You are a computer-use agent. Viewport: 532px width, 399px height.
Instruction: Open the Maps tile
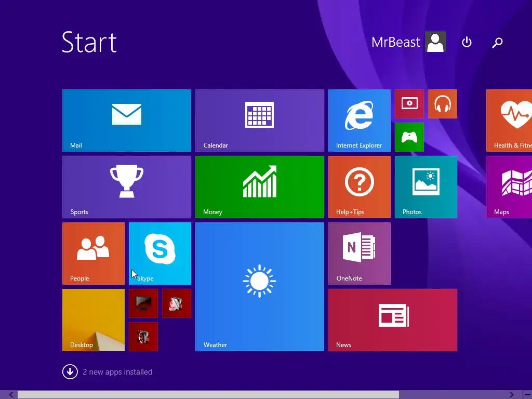click(x=509, y=187)
